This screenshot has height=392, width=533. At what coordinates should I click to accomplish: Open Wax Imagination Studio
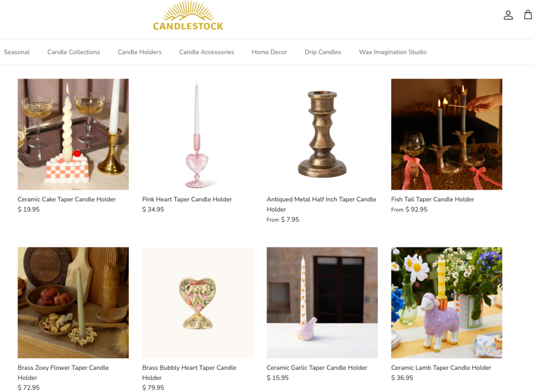point(393,52)
